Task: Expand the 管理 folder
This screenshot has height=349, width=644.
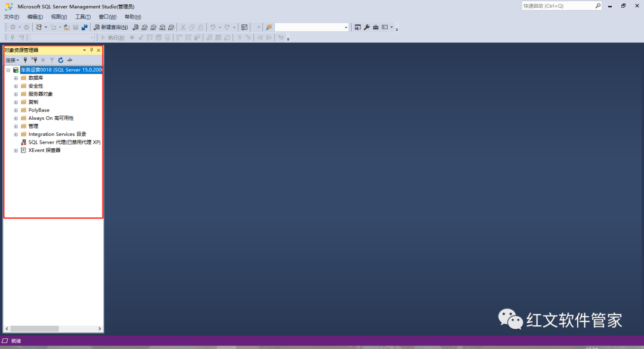Action: (x=16, y=126)
